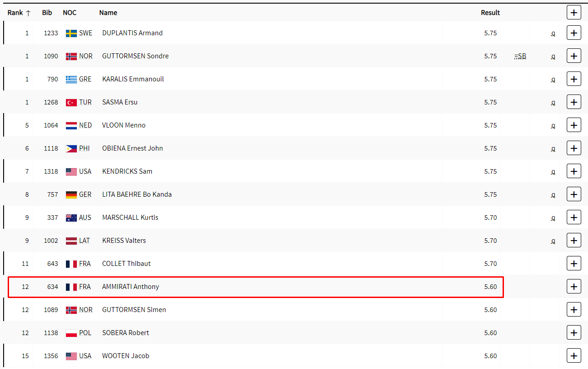
Task: Click Germany flag icon next to GER
Action: click(x=71, y=195)
